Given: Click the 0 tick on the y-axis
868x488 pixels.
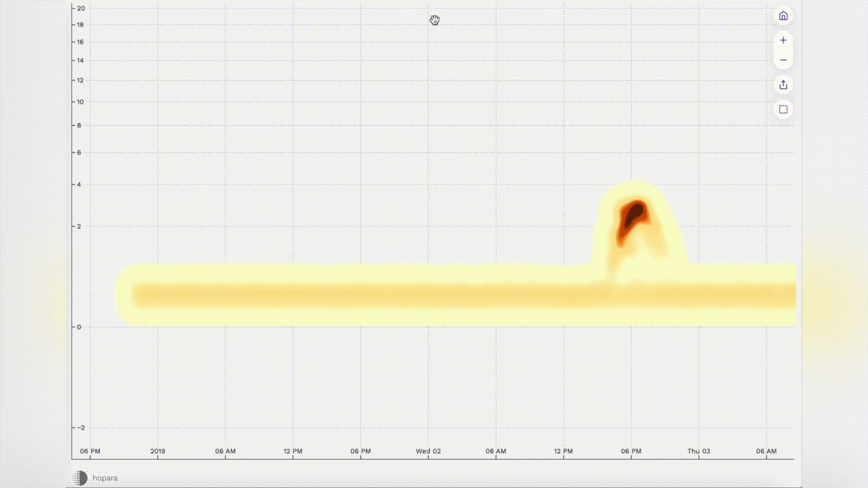Looking at the screenshot, I should pyautogui.click(x=79, y=327).
